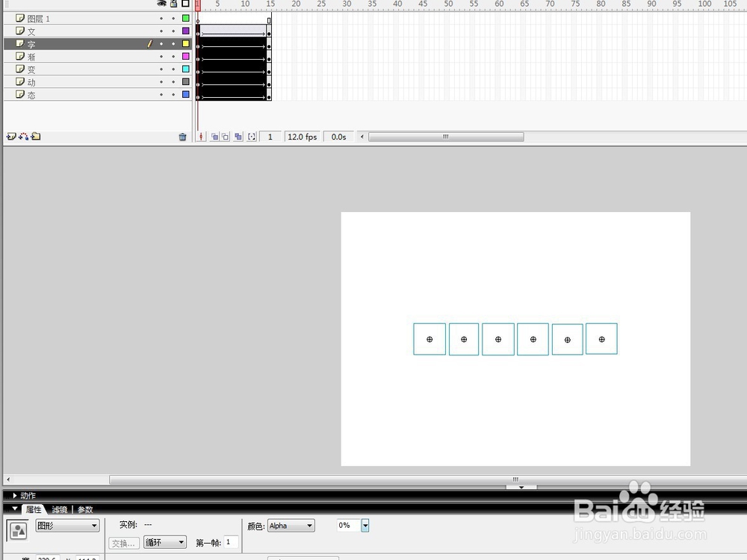This screenshot has height=560, width=747.
Task: Toggle visibility dot of layer 字
Action: pos(161,44)
